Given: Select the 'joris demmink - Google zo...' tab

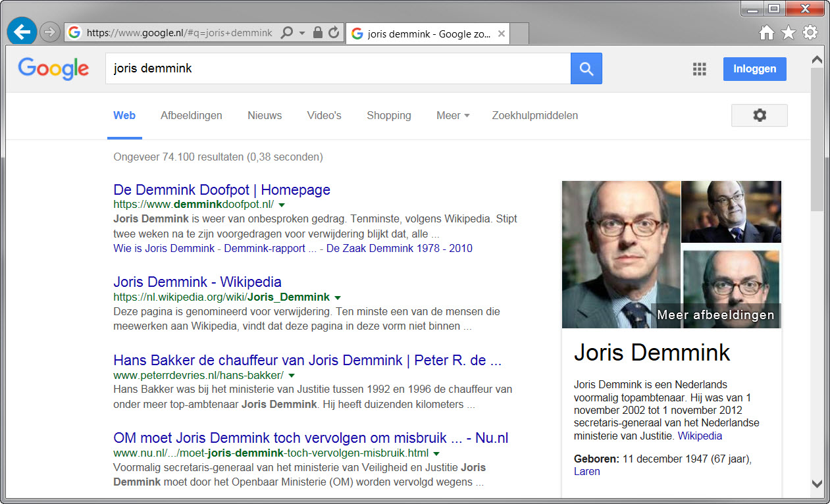Looking at the screenshot, I should (427, 34).
